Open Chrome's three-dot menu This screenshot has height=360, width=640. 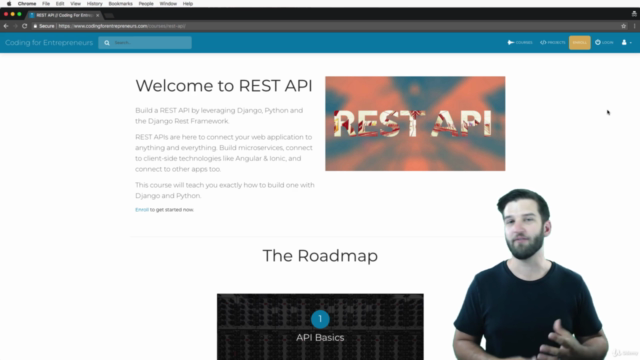(634, 26)
